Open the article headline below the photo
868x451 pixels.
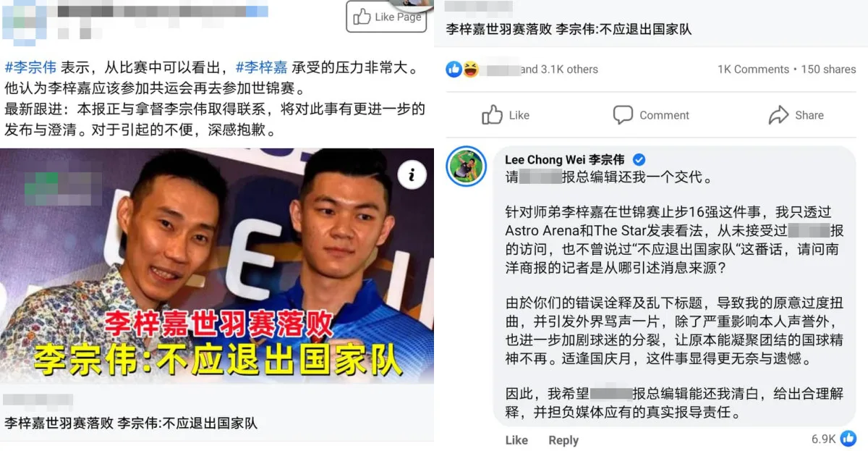tap(131, 423)
